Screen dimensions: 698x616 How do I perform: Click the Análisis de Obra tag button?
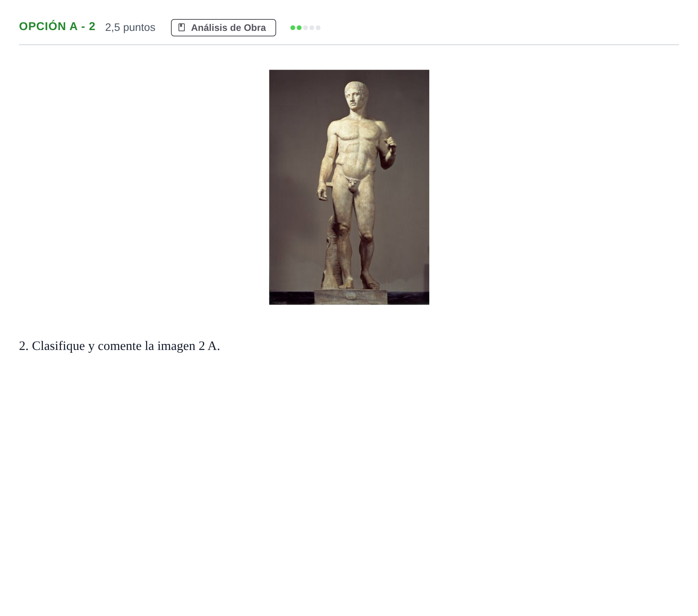(x=223, y=28)
